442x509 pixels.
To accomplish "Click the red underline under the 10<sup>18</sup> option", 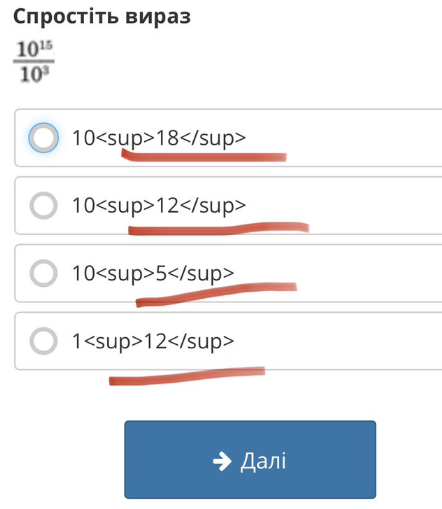I will coord(204,156).
